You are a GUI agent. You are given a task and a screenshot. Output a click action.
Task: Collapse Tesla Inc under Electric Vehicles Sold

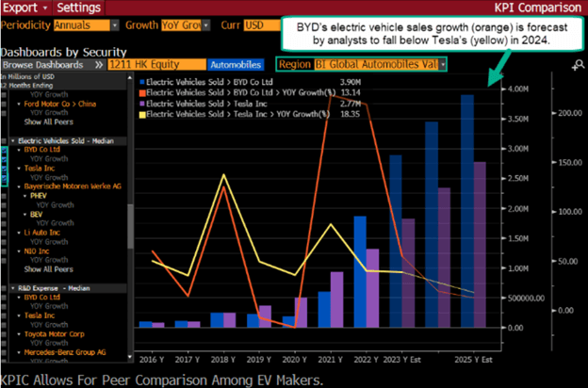coord(19,169)
